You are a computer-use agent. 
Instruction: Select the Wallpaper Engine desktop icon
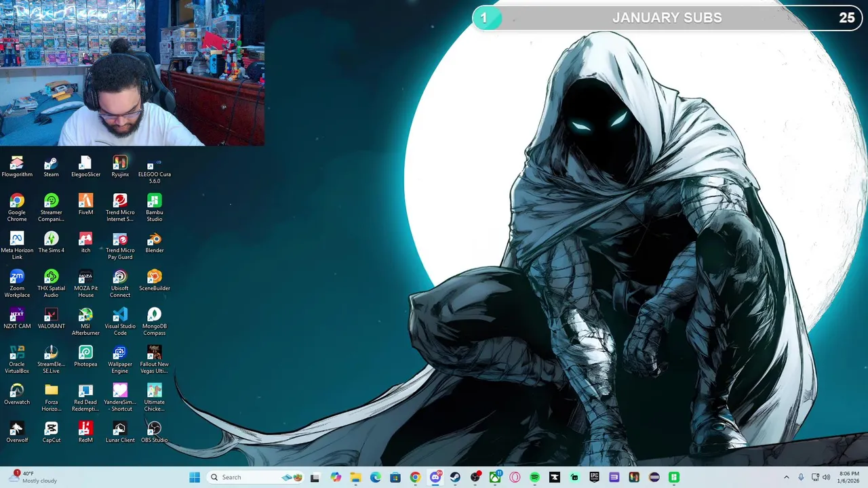(120, 360)
